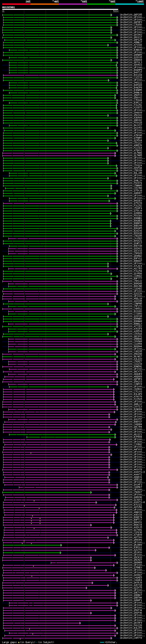
Task: Click the 533 query length marker
Action: (115, 11)
